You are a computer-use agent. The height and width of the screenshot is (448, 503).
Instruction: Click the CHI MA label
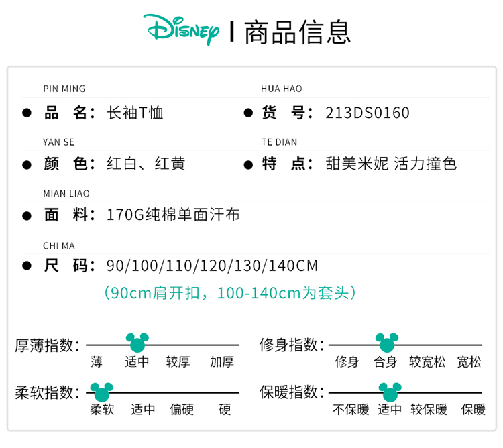click(59, 246)
